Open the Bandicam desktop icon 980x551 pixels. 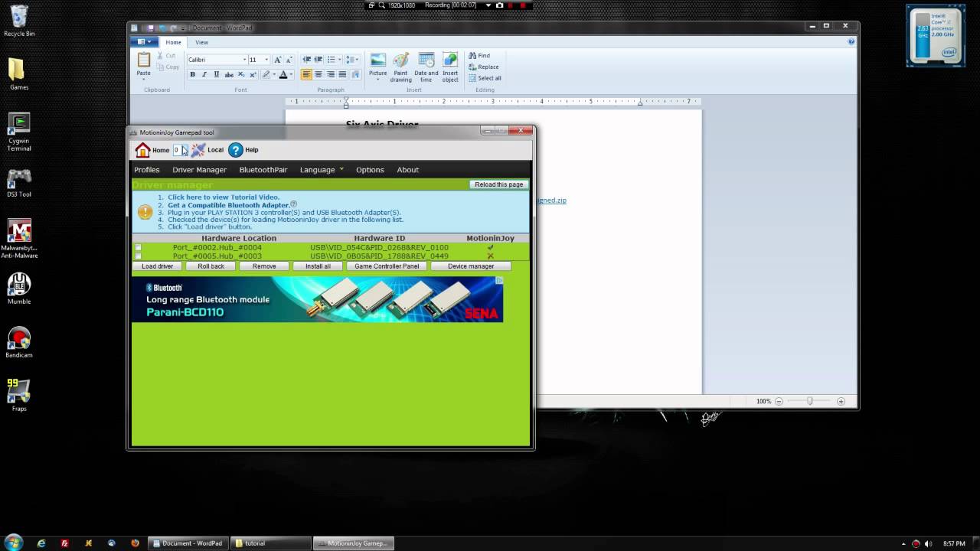coord(19,343)
